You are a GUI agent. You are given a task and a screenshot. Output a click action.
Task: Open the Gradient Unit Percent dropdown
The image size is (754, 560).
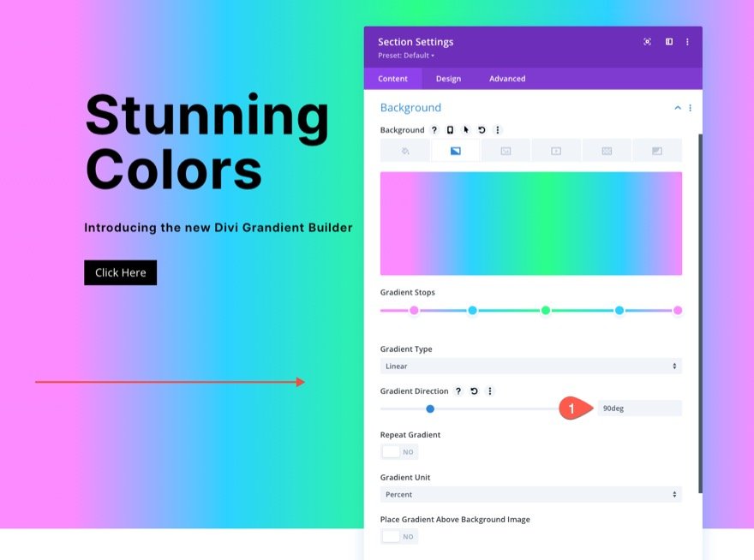point(531,495)
